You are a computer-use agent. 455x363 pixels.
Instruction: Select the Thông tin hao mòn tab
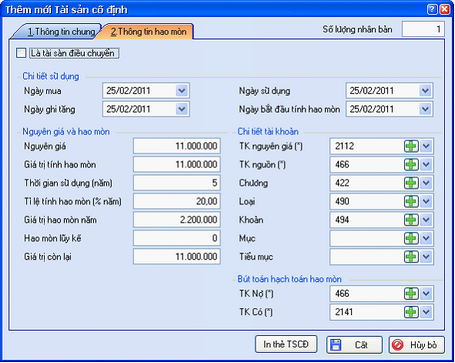pyautogui.click(x=147, y=32)
